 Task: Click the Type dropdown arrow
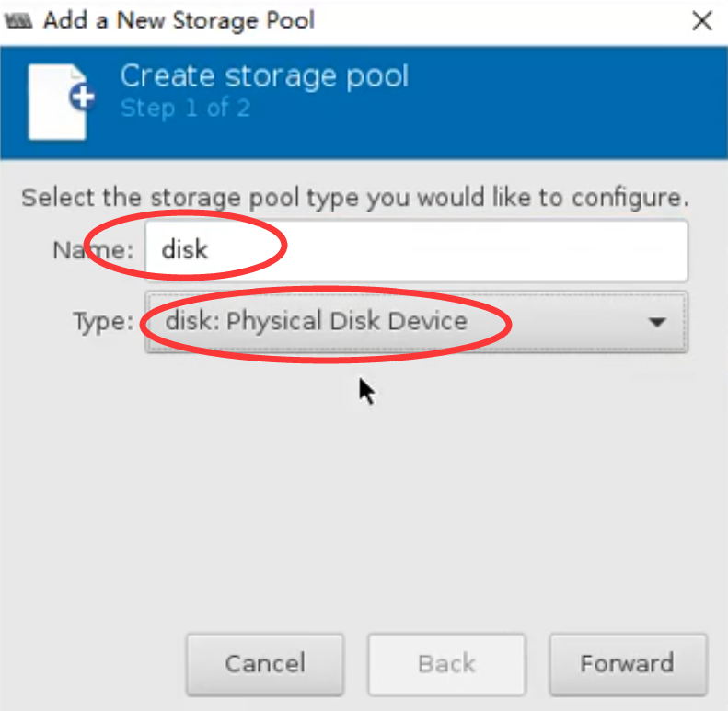[x=656, y=323]
